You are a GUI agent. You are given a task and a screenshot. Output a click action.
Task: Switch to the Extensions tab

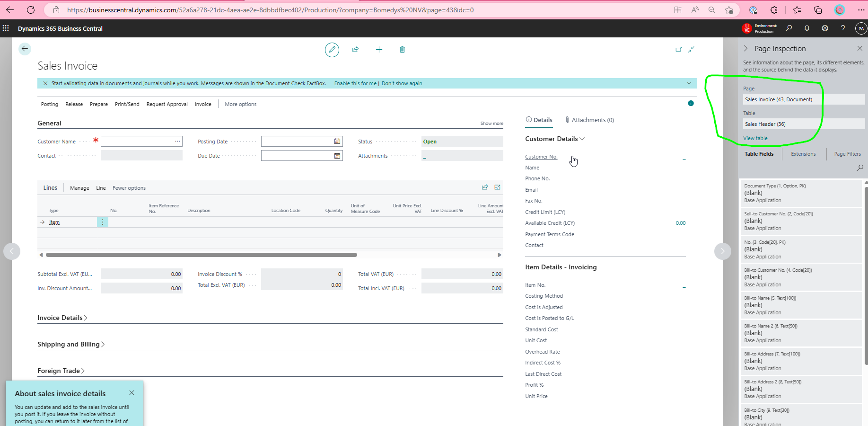pyautogui.click(x=803, y=154)
